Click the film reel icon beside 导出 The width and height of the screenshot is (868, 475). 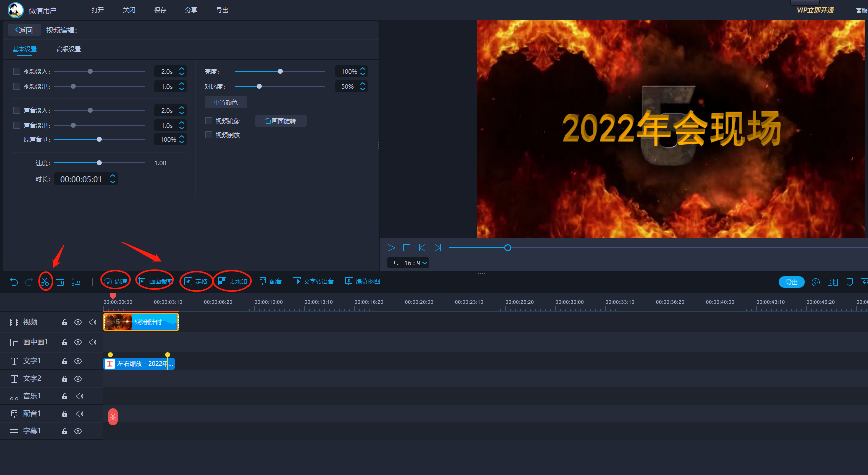click(816, 282)
